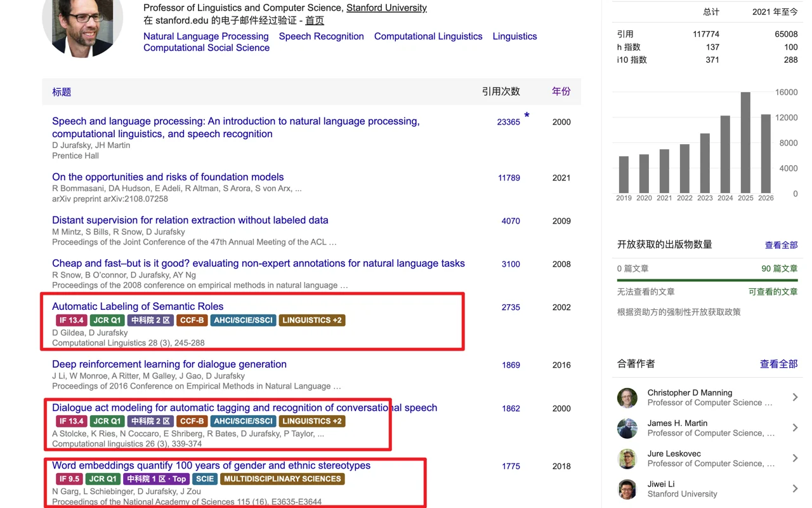812x508 pixels.
Task: Click the 90 篇文章 viewable articles count
Action: tap(780, 269)
